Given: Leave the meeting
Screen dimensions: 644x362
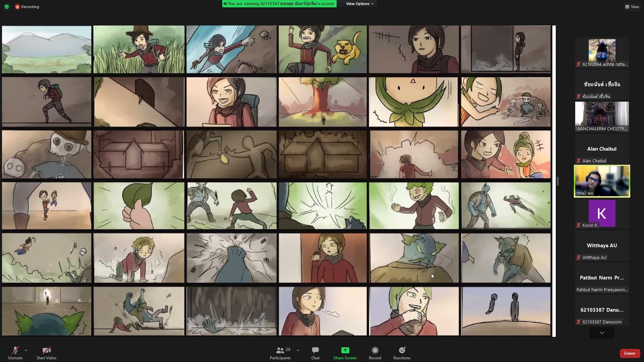Looking at the screenshot, I should pos(629,353).
